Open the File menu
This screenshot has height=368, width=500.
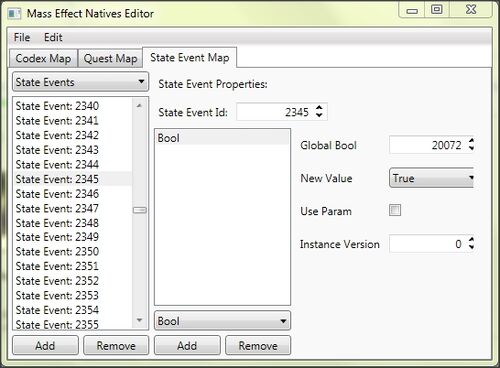pyautogui.click(x=22, y=37)
